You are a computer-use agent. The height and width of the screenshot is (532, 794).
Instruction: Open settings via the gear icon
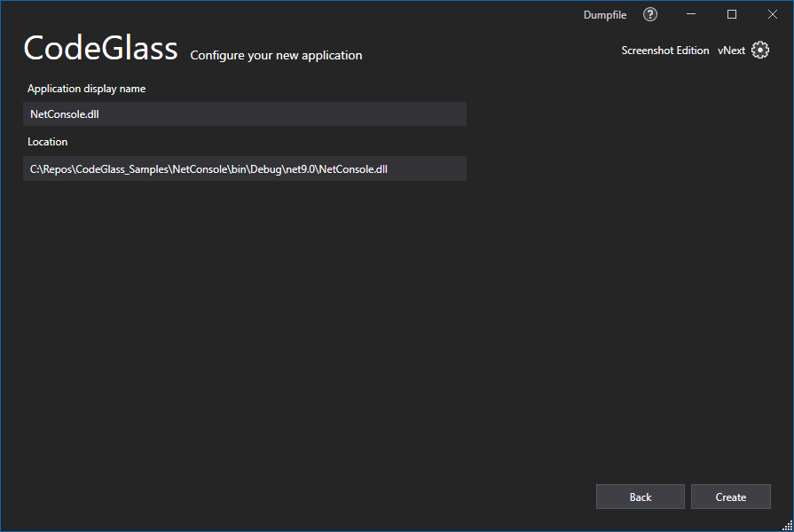pyautogui.click(x=760, y=51)
